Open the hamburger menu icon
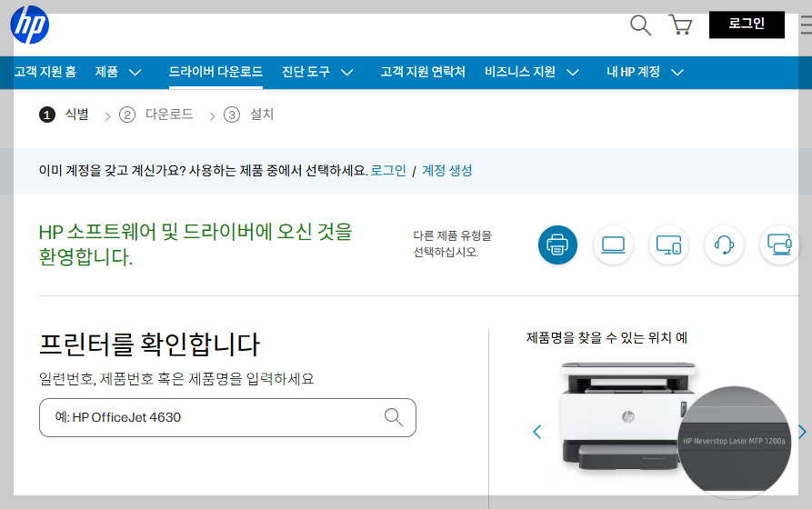Image resolution: width=812 pixels, height=509 pixels. click(807, 25)
